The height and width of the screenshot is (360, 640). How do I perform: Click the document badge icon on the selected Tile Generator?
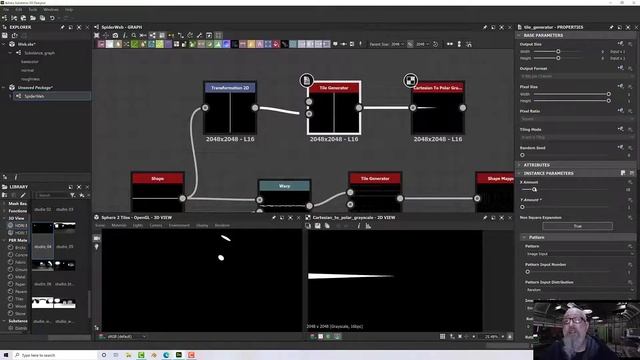(x=307, y=80)
